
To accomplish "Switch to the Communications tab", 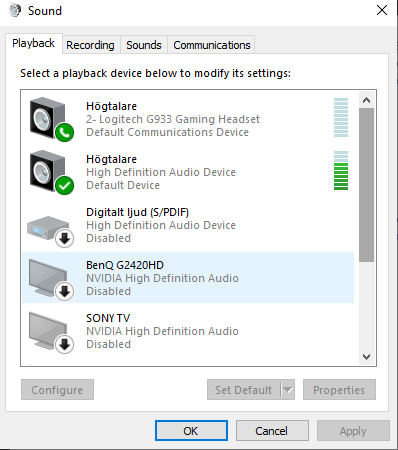I will (x=212, y=45).
